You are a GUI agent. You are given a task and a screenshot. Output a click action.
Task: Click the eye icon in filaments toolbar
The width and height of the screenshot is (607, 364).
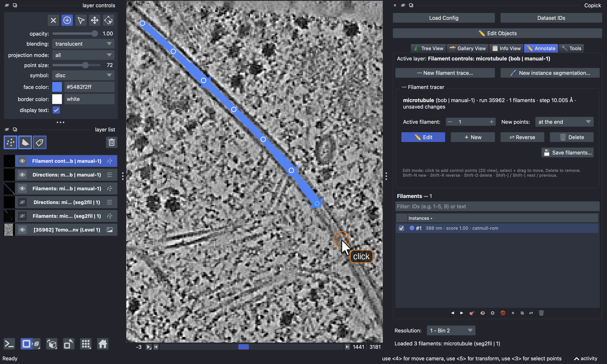pos(483,313)
